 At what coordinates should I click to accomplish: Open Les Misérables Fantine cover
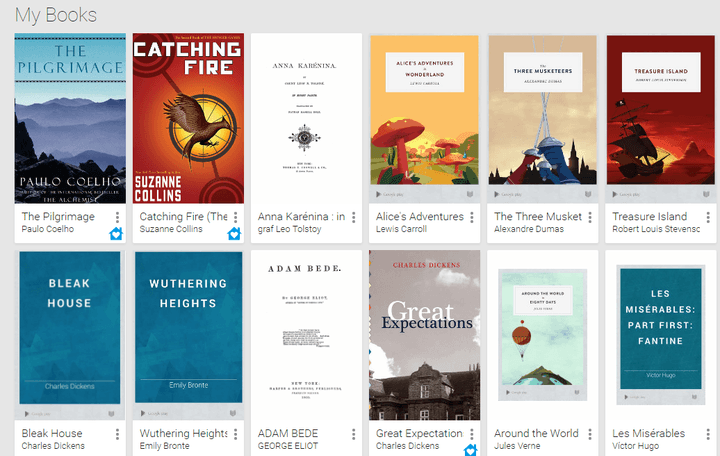click(661, 335)
